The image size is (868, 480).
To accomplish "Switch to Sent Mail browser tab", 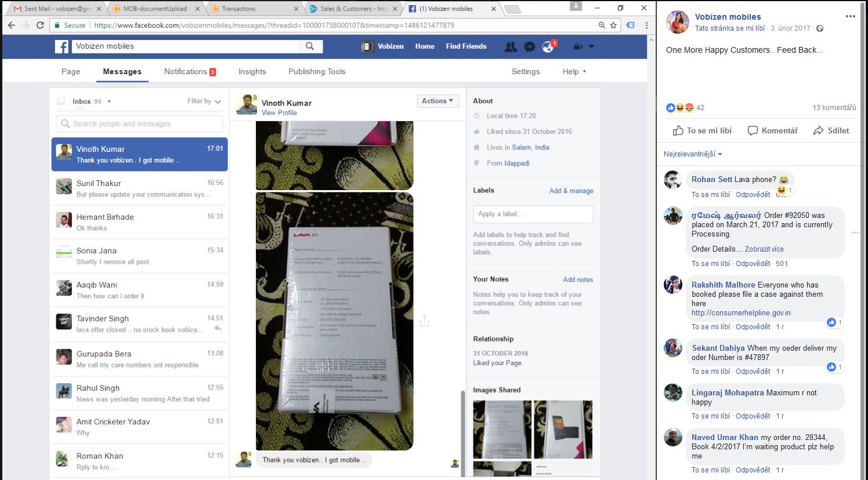I will pos(57,9).
